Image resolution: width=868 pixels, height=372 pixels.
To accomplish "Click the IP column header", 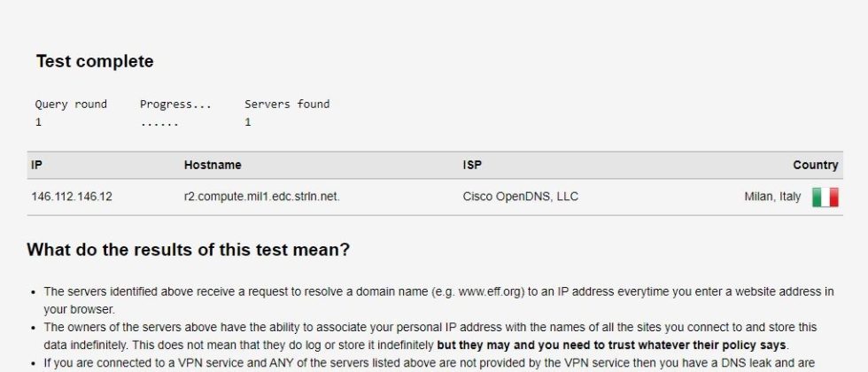I will point(36,165).
